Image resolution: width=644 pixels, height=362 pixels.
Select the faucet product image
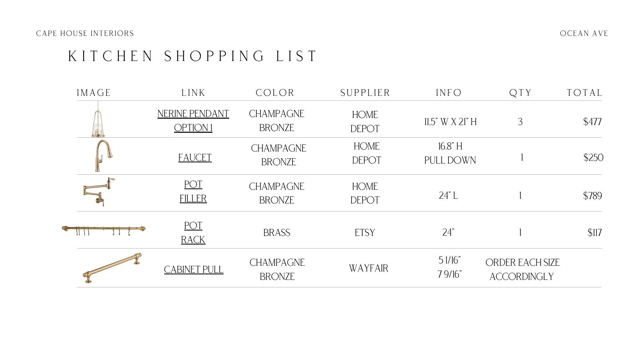tap(104, 156)
